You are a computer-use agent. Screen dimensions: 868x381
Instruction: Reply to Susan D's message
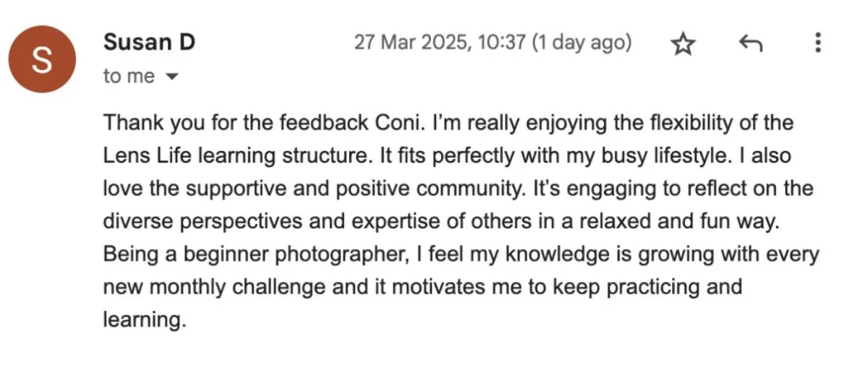pyautogui.click(x=750, y=44)
